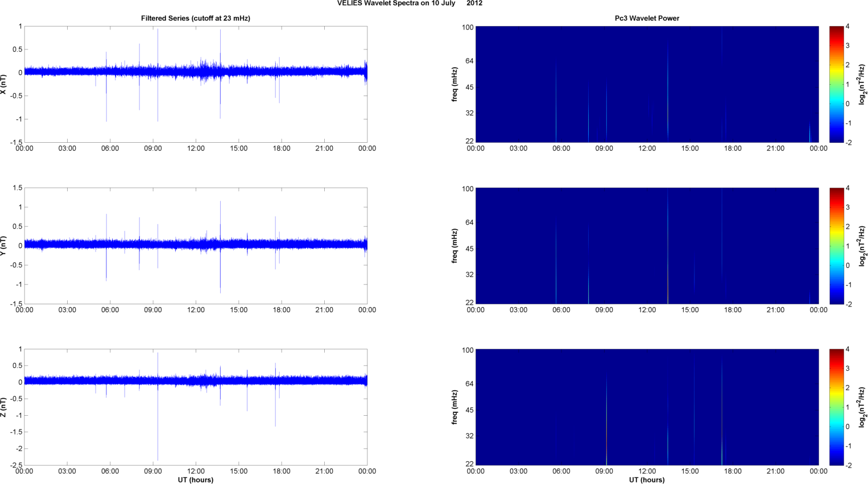Screen dimensions: 868x484
Task: Click the freq (mHz) label of the Y wavelet plot
Action: tap(454, 246)
